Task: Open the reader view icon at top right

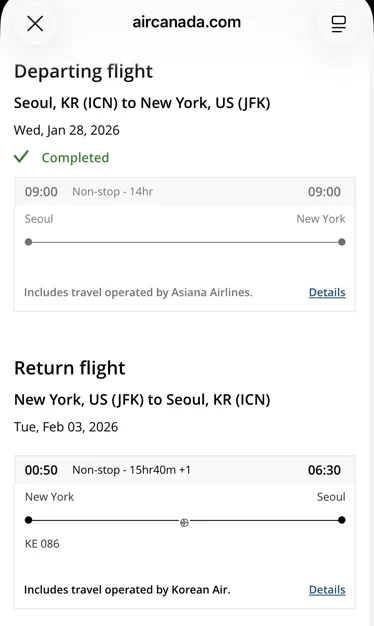Action: point(338,24)
